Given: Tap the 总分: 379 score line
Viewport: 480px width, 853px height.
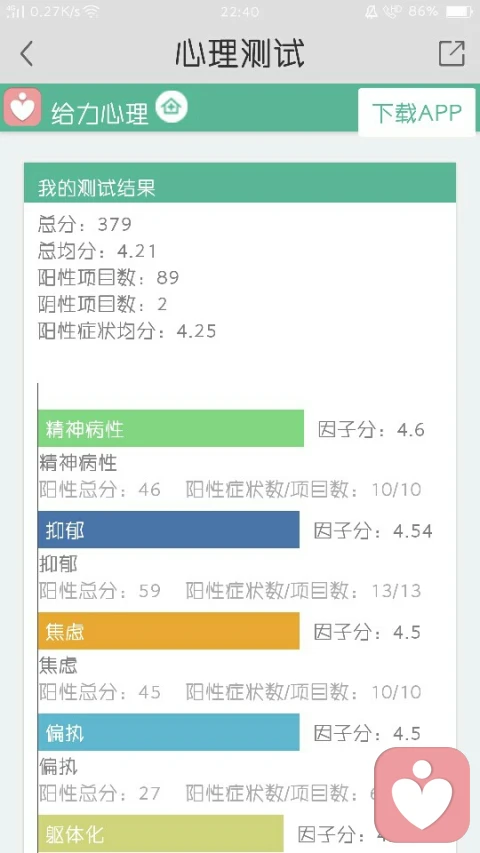Looking at the screenshot, I should (x=85, y=224).
